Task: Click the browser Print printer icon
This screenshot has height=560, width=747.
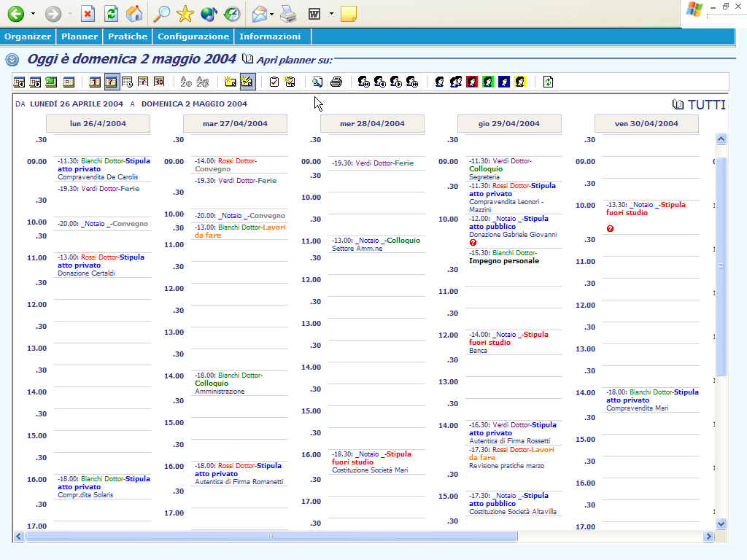Action: pos(288,14)
